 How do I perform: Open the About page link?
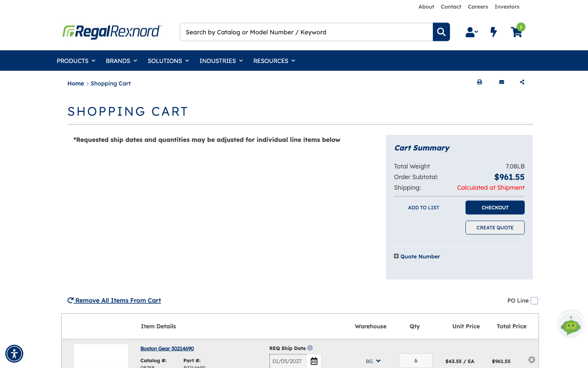point(426,7)
